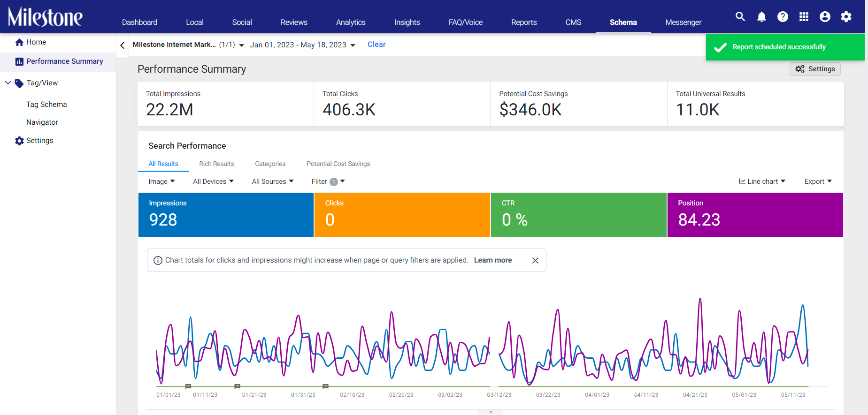Click the Total Universal Results 11.0K card
868x415 pixels.
[x=756, y=104]
